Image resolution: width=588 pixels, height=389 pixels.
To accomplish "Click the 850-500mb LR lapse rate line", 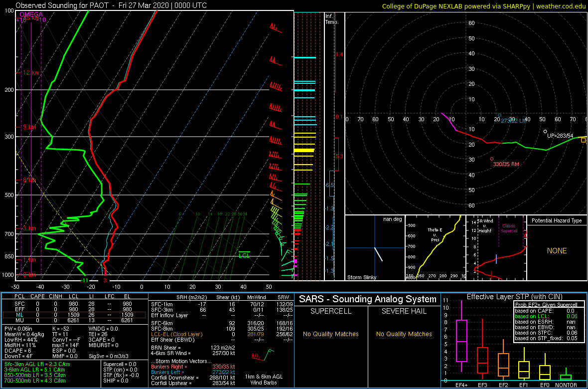I will (35, 375).
